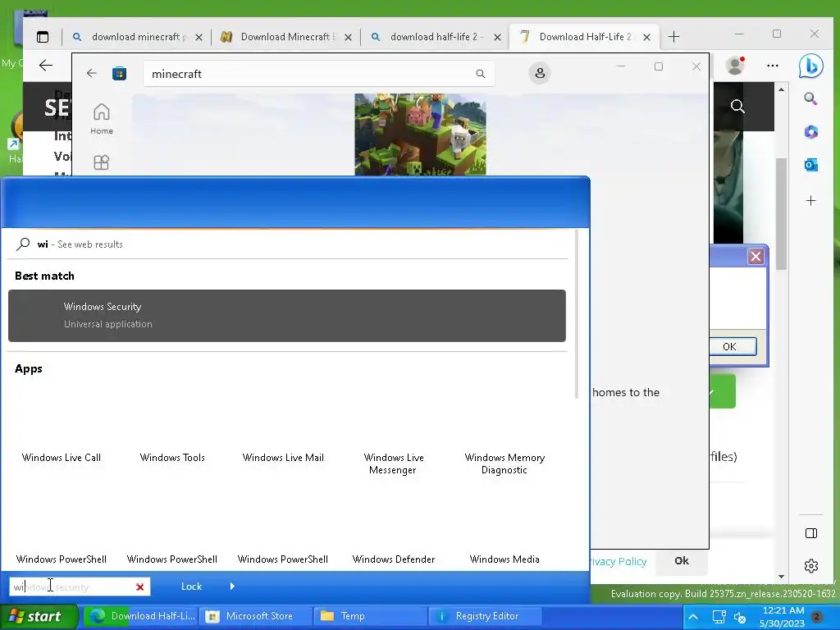Open Outlook from the Edge sidebar
840x630 pixels.
pos(810,165)
